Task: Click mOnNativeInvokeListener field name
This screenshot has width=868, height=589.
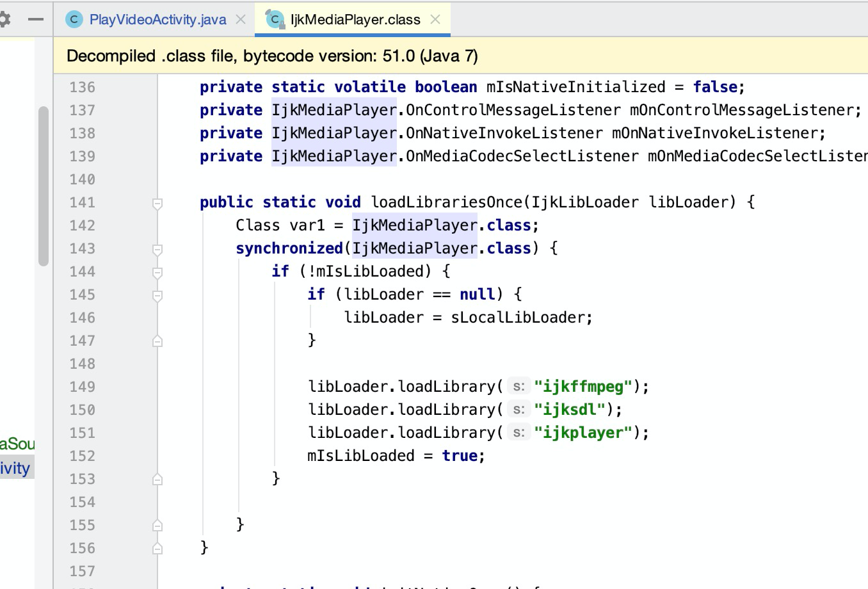Action: click(715, 133)
